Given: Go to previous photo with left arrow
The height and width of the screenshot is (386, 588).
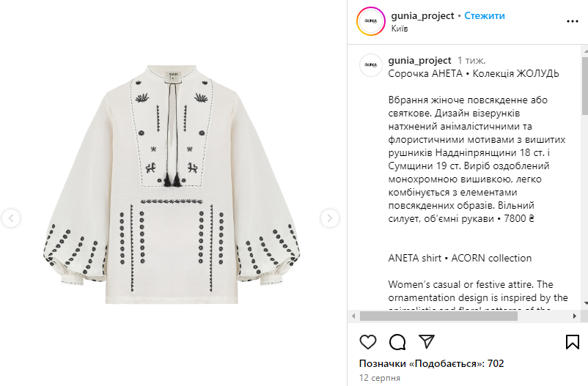Looking at the screenshot, I should (11, 218).
